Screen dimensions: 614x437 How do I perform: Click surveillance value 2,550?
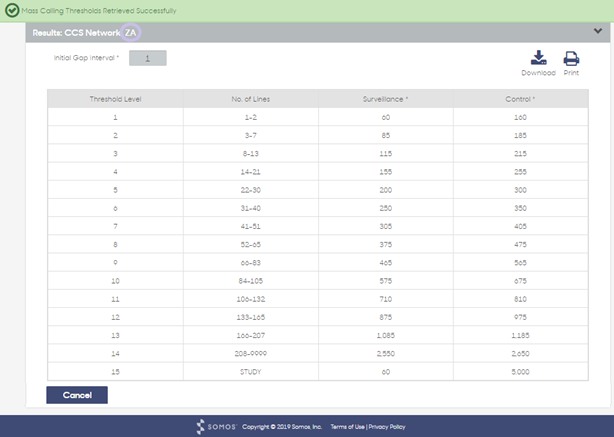[x=386, y=353]
